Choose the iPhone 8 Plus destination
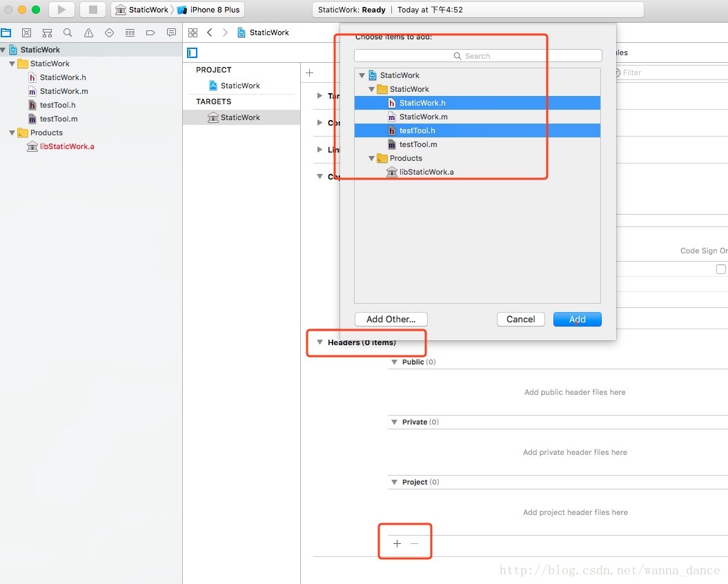The width and height of the screenshot is (728, 584). 208,10
